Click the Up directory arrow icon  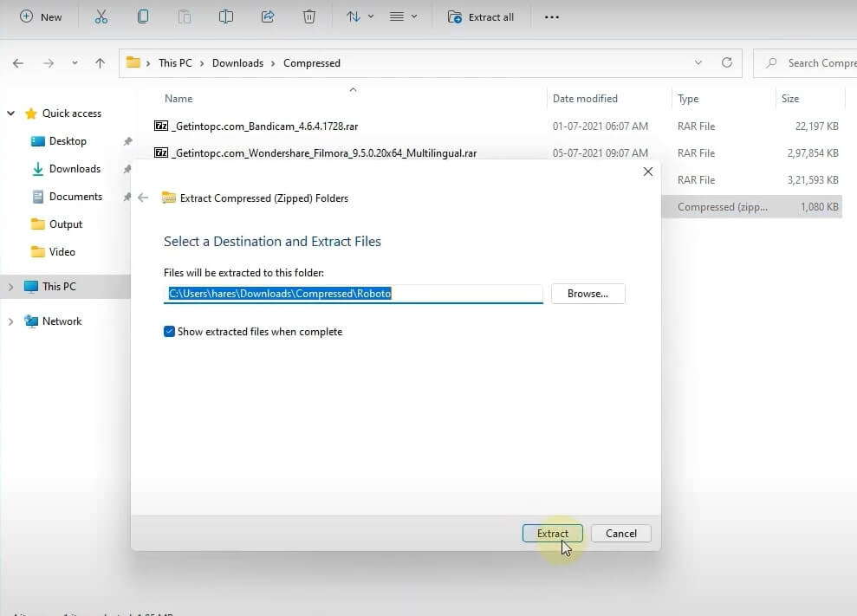coord(101,63)
